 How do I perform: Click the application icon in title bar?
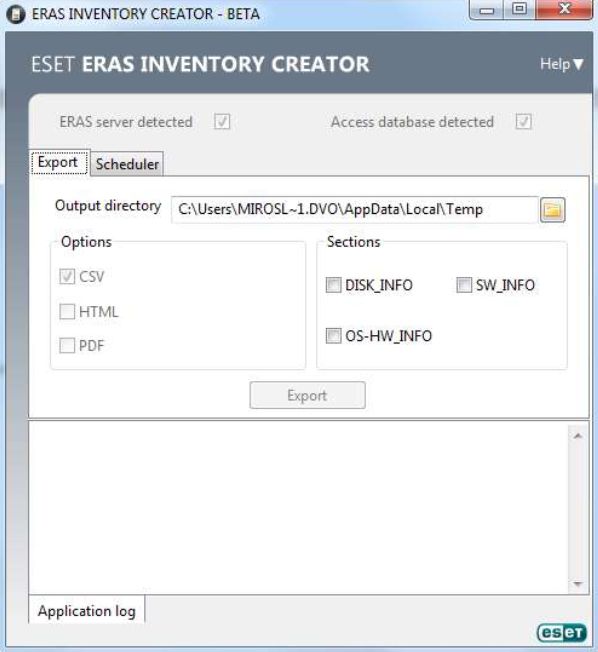16,14
